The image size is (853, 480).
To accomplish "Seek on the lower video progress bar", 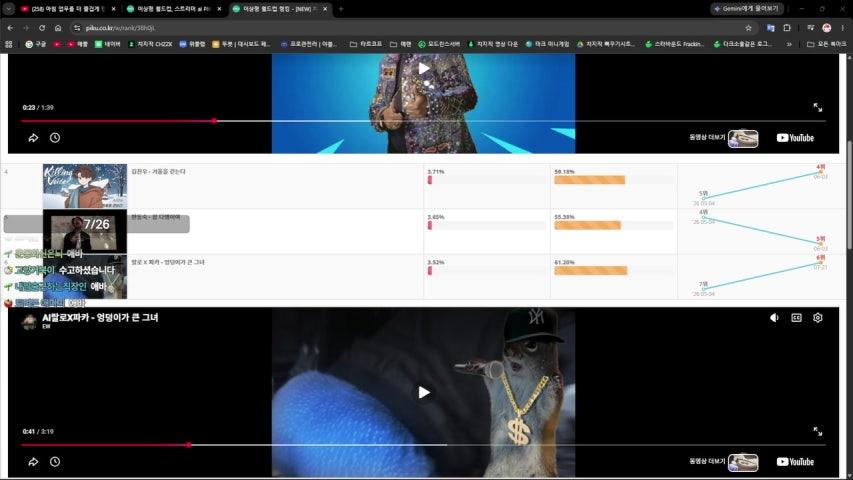I will point(423,445).
